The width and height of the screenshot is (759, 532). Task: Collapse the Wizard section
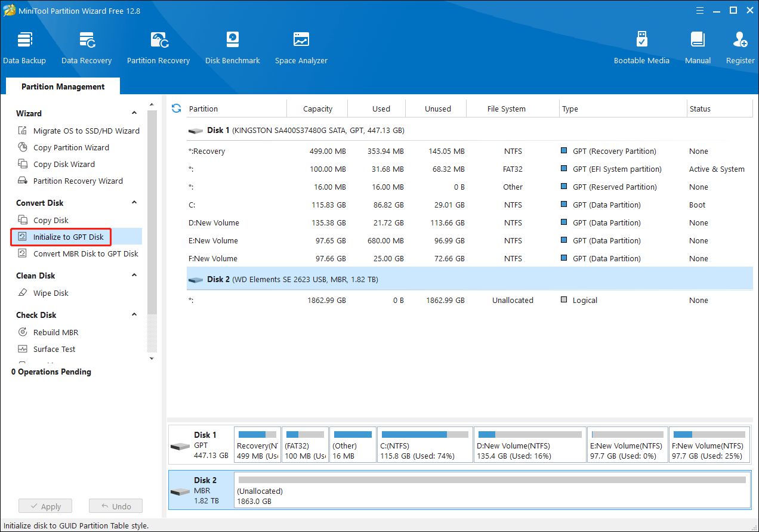(134, 113)
